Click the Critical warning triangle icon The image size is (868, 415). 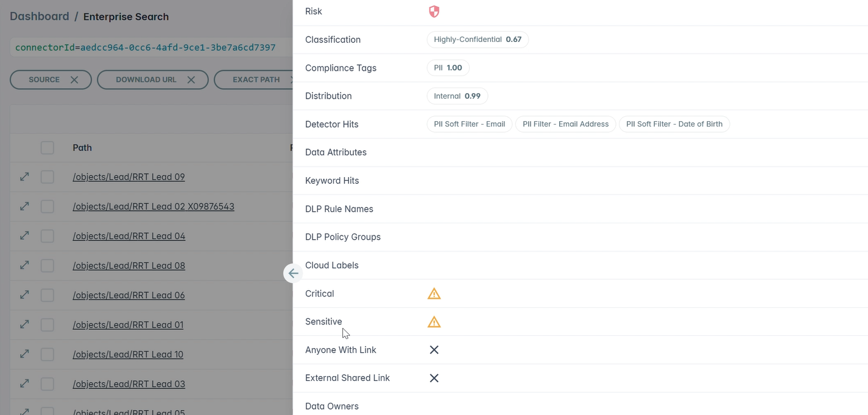click(x=434, y=294)
